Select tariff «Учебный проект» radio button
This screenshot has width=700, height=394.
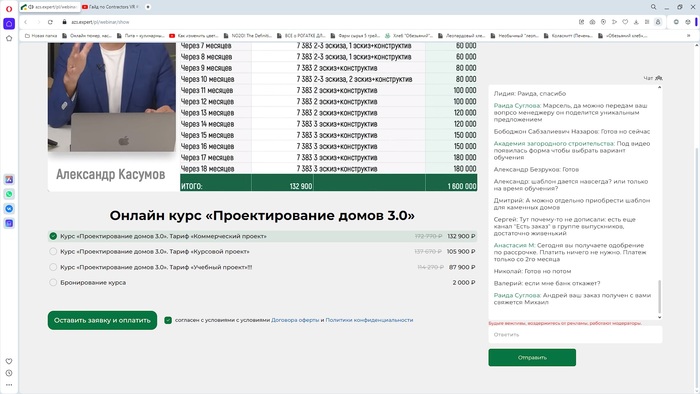point(53,267)
